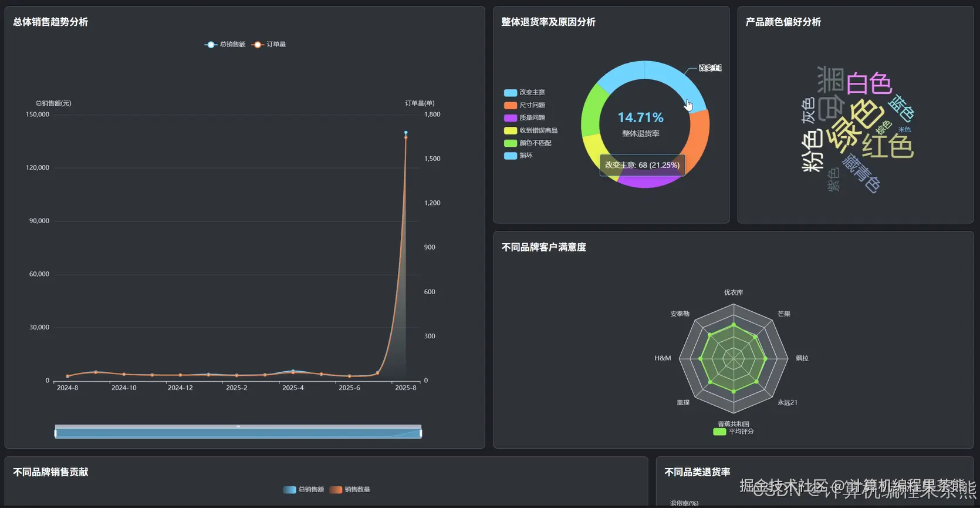The height and width of the screenshot is (508, 980).
Task: Click the 总体销售趋势分析 panel title
Action: pyautogui.click(x=50, y=22)
